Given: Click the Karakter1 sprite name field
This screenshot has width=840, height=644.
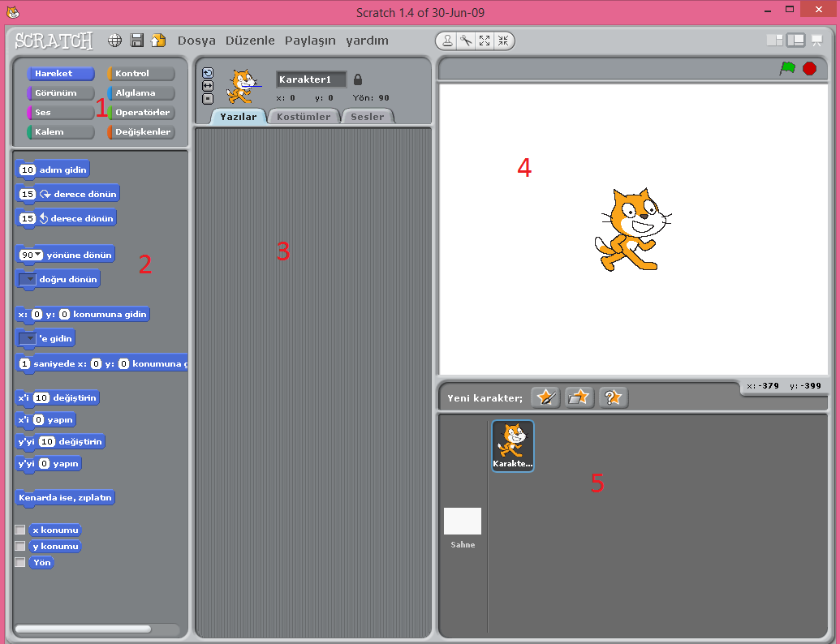Looking at the screenshot, I should [x=311, y=79].
